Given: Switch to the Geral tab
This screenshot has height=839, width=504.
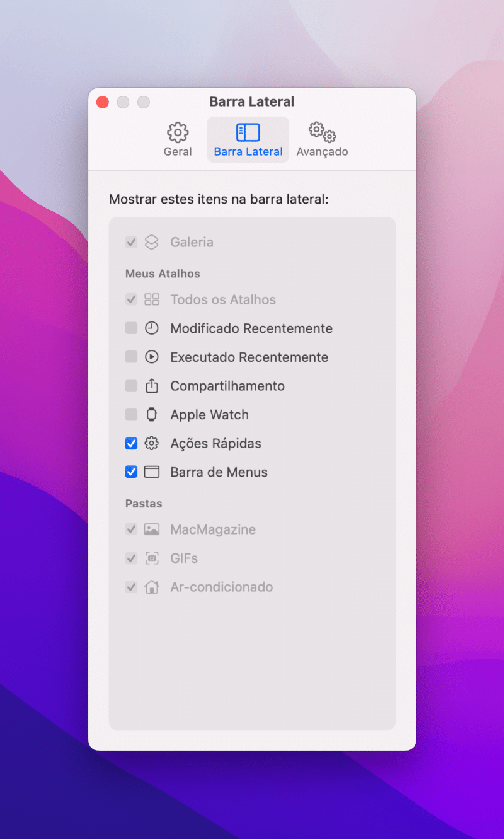Looking at the screenshot, I should coord(177,139).
